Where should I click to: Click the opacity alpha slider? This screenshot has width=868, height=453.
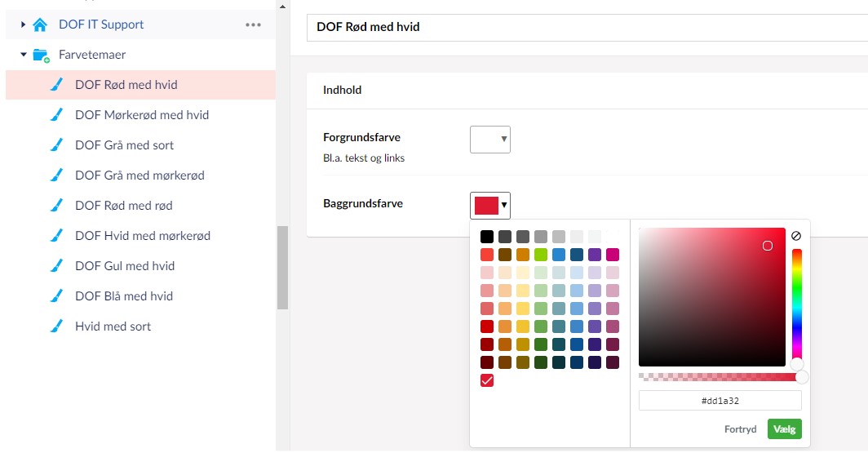tap(720, 377)
